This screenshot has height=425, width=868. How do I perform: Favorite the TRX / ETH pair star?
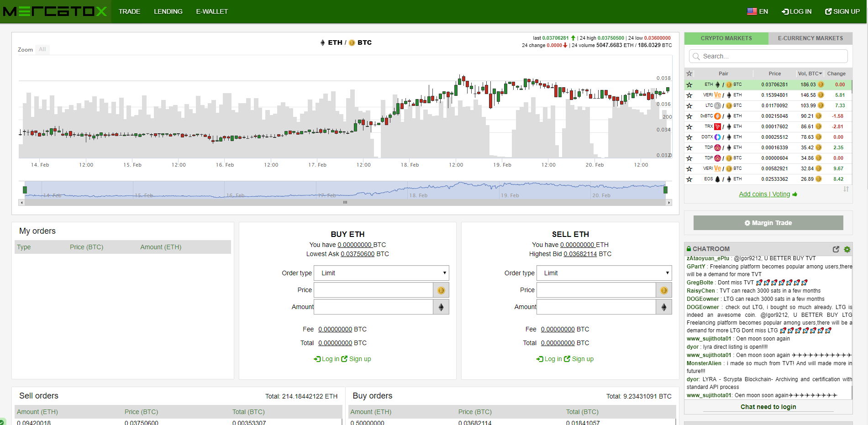689,126
